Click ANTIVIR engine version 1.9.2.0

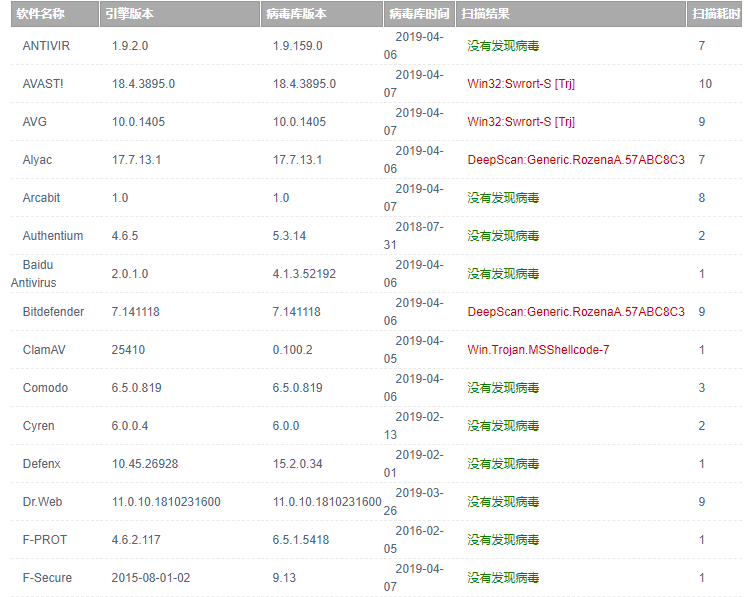tap(130, 46)
